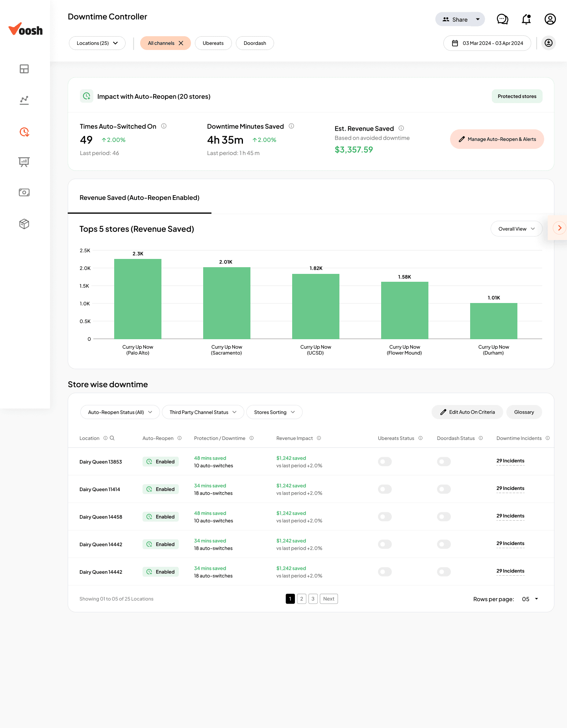Open the date range 03 Mar 2024 - 03 Apr 2024 picker
The width and height of the screenshot is (567, 728).
pos(487,43)
